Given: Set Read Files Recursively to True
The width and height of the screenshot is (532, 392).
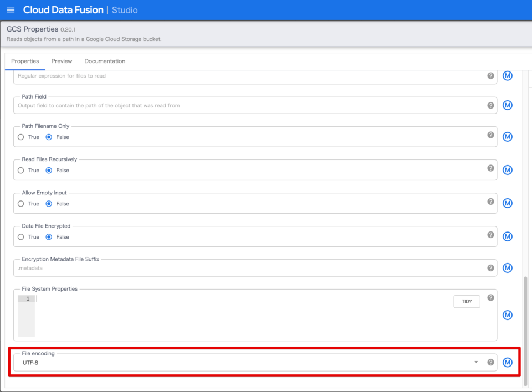Looking at the screenshot, I should [x=19, y=170].
